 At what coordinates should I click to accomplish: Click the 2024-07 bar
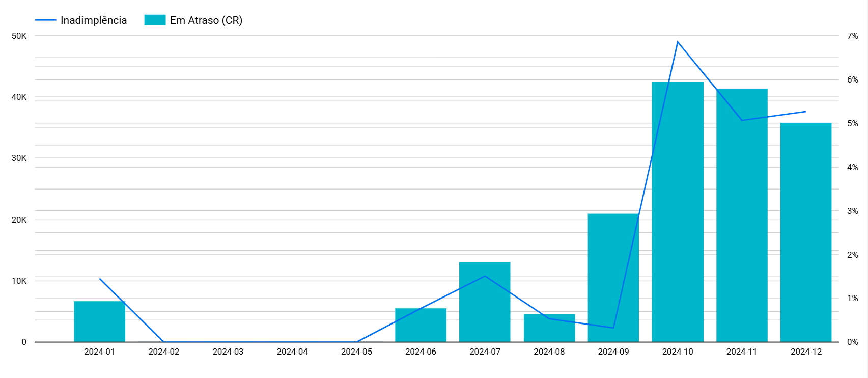point(485,306)
